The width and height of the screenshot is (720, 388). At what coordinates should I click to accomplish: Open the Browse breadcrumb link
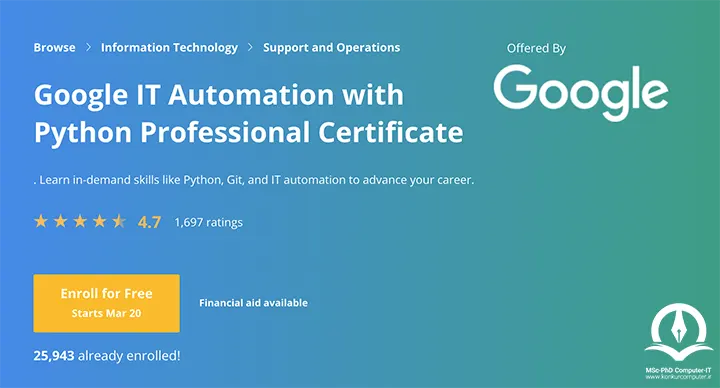(54, 47)
